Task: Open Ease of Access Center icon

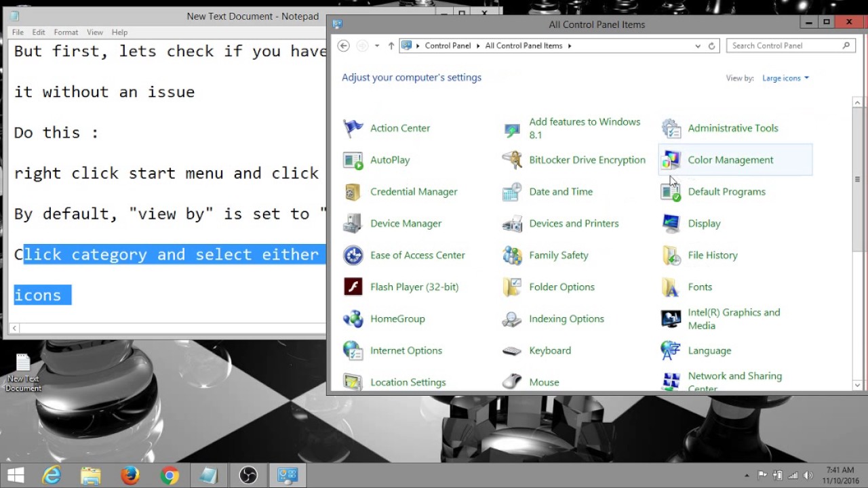Action: pos(353,256)
